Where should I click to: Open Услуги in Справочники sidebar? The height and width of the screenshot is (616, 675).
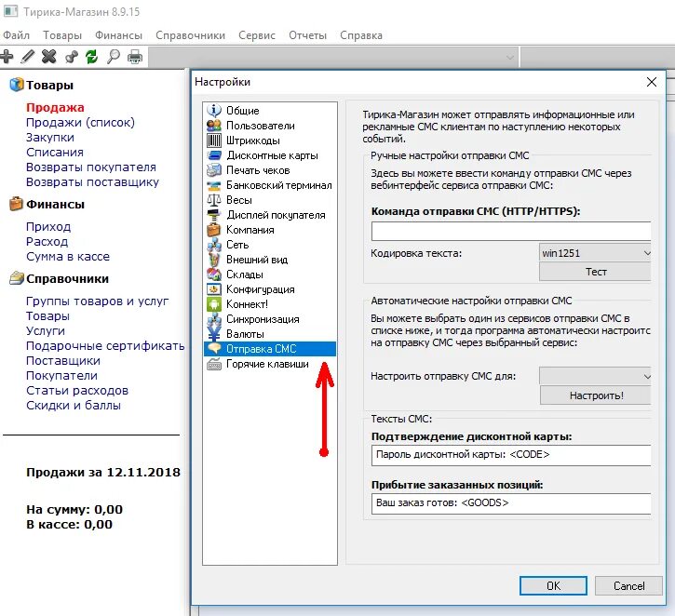click(46, 331)
